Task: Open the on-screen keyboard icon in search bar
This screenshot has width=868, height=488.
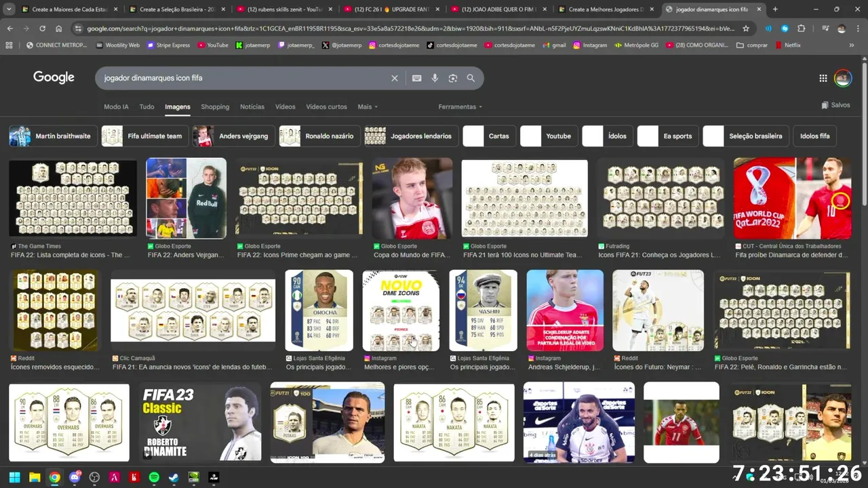Action: [x=417, y=78]
